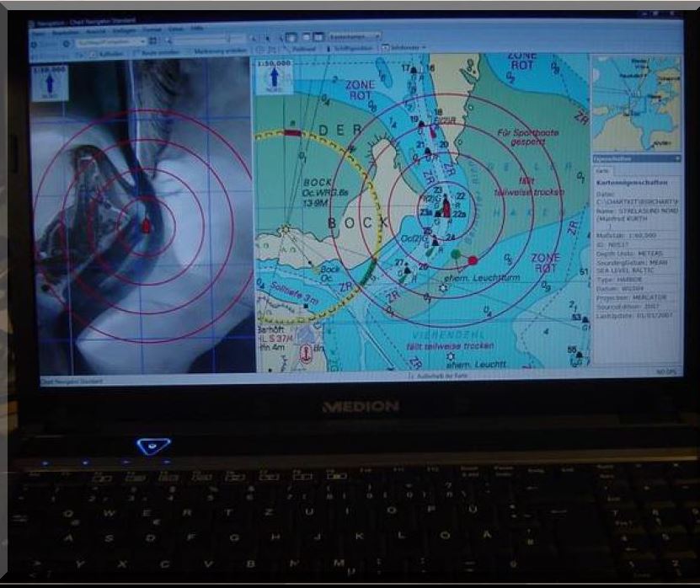This screenshot has height=588, width=700.
Task: Select the green buoy dot on the chart
Action: (456, 253)
